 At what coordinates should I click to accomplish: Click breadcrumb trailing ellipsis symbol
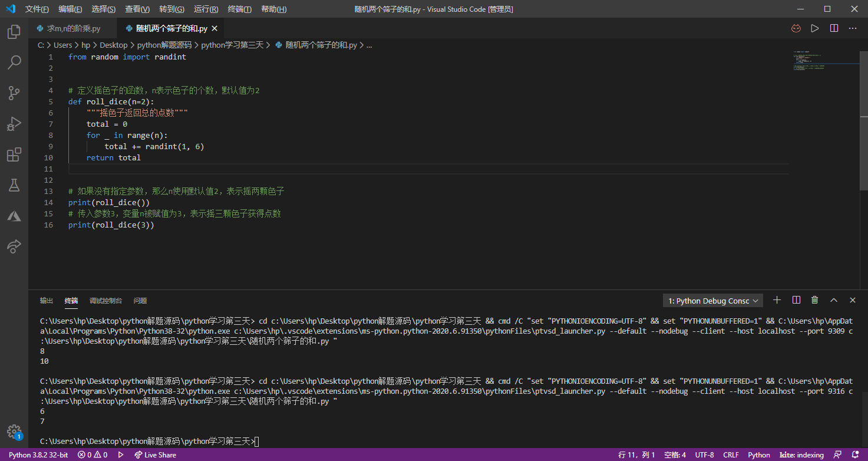pyautogui.click(x=369, y=45)
